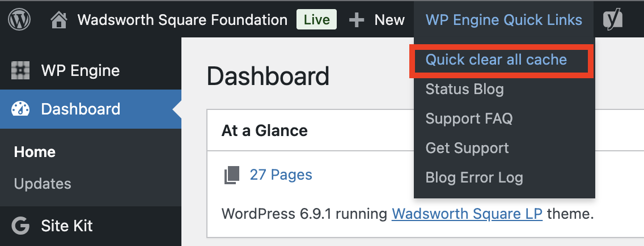
Task: Click the Site Kit Google icon
Action: click(20, 226)
